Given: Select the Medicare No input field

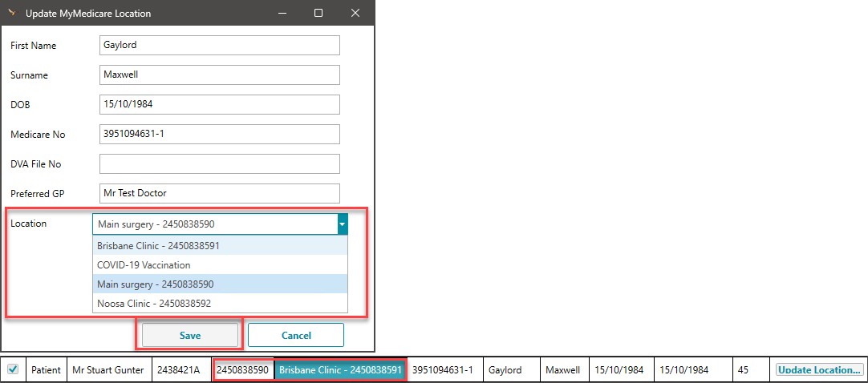Looking at the screenshot, I should pyautogui.click(x=219, y=134).
